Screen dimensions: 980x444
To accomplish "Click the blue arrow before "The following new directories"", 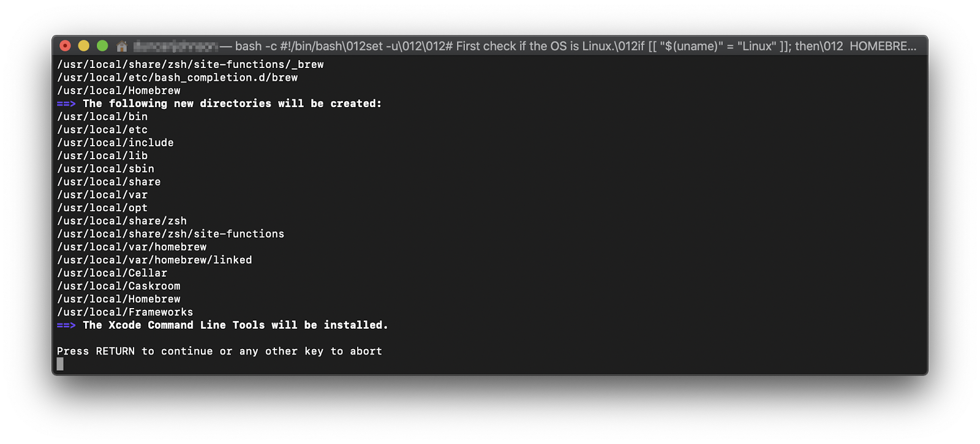I will [x=66, y=103].
